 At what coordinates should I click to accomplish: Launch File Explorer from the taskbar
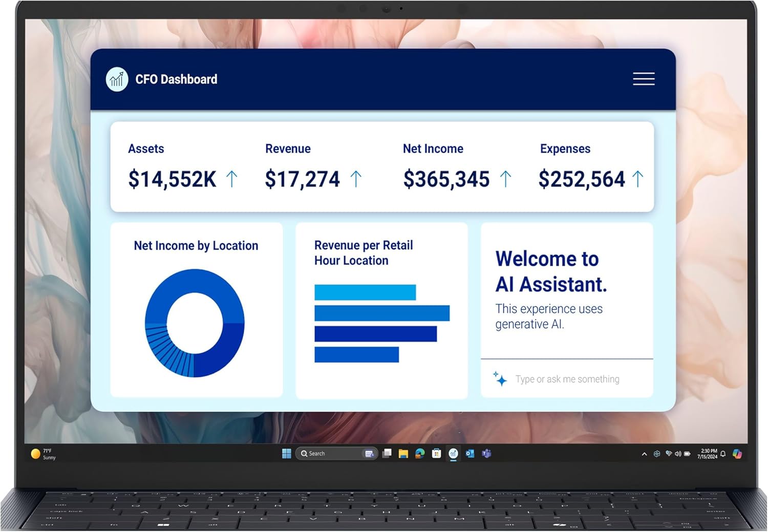[x=403, y=454]
